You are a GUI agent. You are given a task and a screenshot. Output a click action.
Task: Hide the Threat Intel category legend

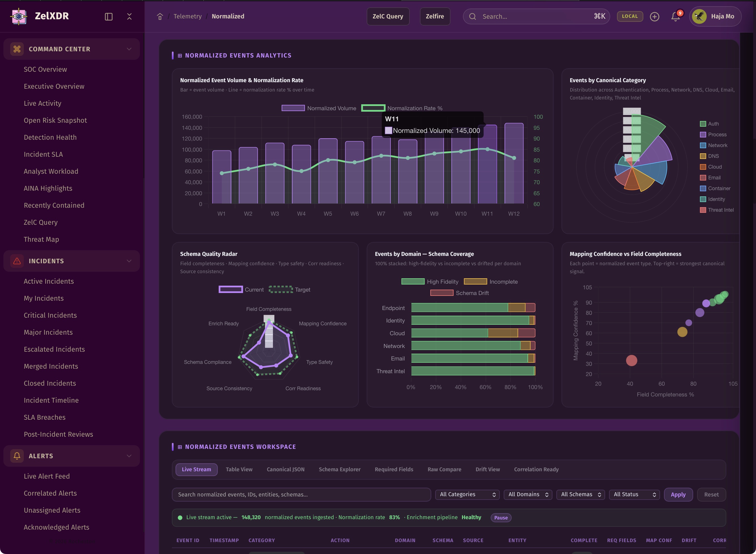717,210
